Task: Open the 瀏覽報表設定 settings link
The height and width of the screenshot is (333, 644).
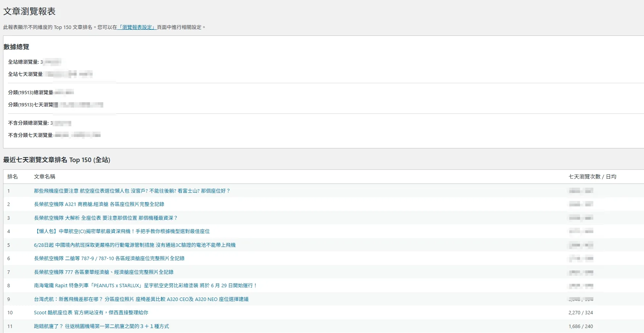Action: 137,27
